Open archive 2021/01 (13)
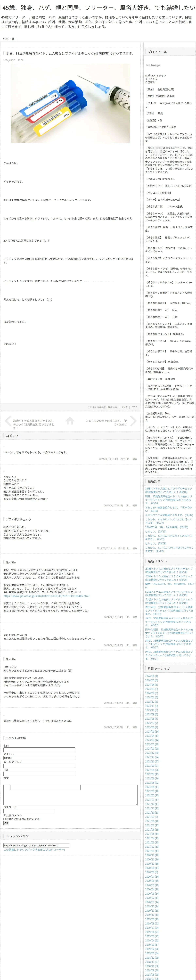The image size is (196, 980). (x=152, y=851)
